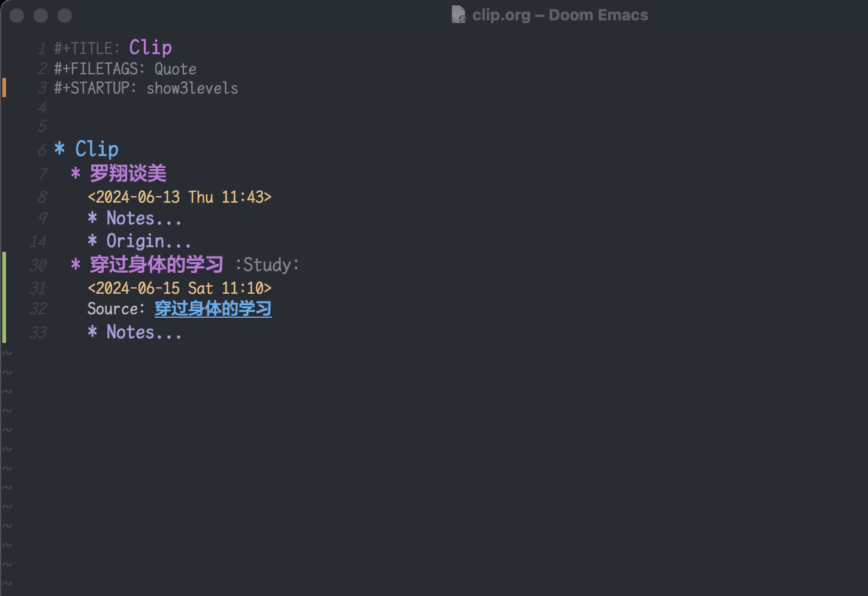Viewport: 868px width, 596px height.
Task: Click the green git added marker beside line 30
Action: point(4,264)
